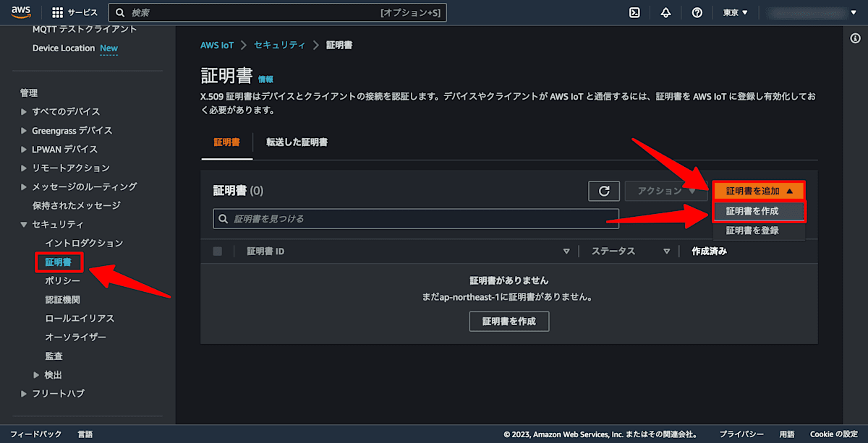Image resolution: width=868 pixels, height=443 pixels.
Task: Open AWS IoT breadcrumb link
Action: tap(217, 45)
